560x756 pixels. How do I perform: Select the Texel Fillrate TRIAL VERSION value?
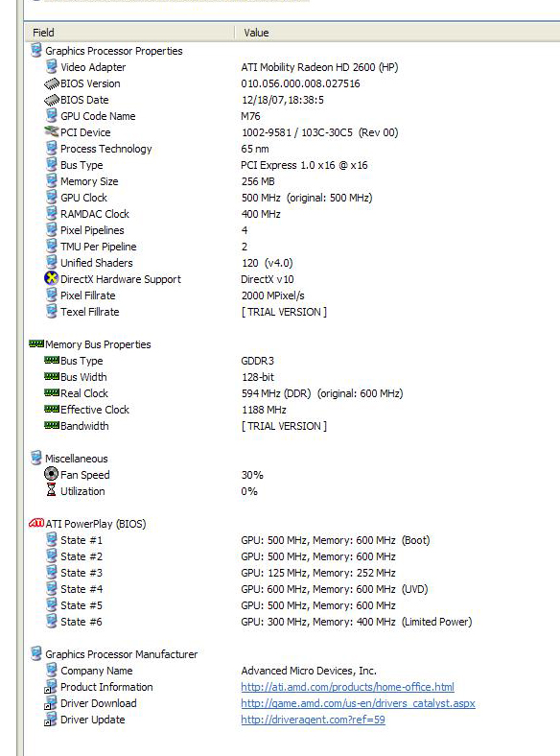284,312
